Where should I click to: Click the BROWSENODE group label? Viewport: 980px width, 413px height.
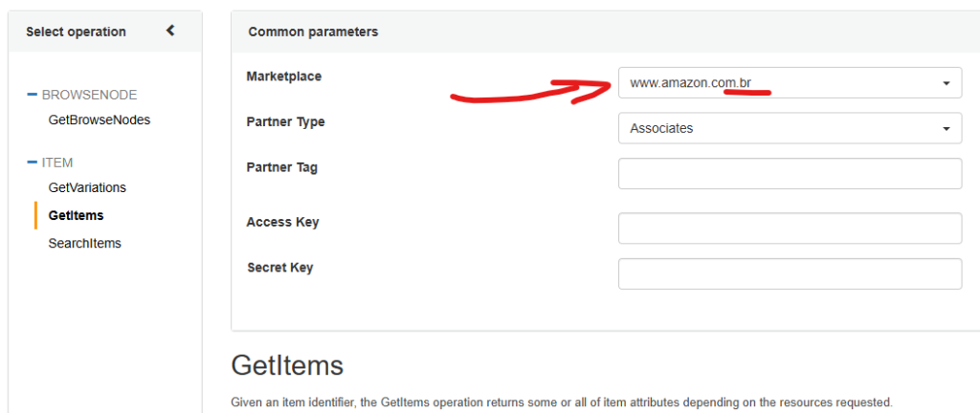[89, 95]
